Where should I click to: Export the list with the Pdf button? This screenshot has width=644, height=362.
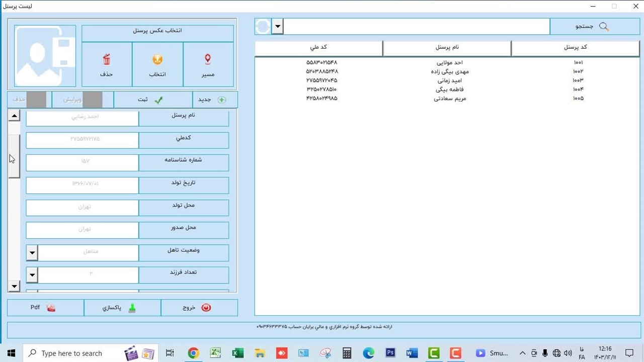45,308
